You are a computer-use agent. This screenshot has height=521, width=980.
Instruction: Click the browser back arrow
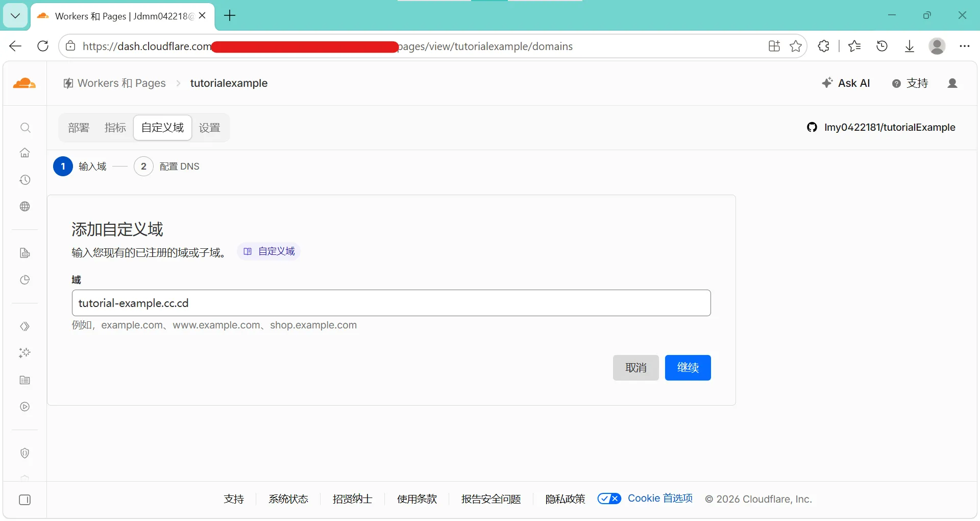click(x=15, y=46)
